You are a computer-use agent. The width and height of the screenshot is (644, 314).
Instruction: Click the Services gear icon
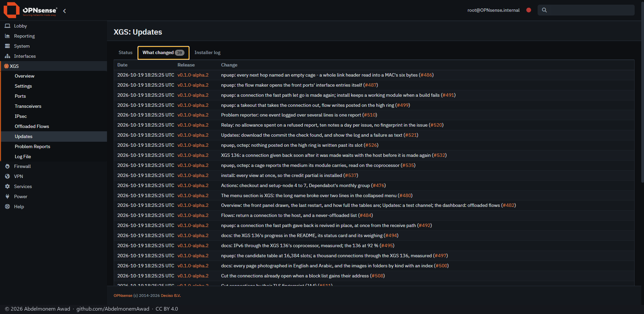coord(7,186)
